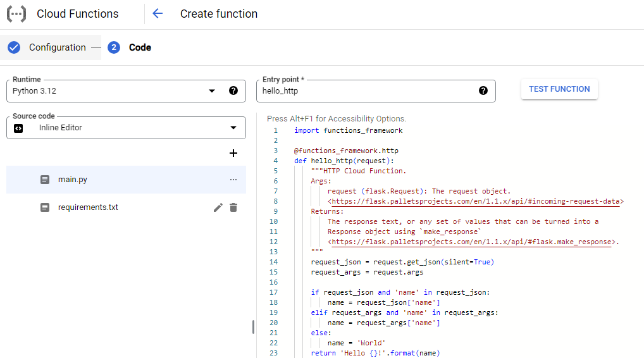Click 'request_args = request.args' line
644x358 pixels.
367,272
